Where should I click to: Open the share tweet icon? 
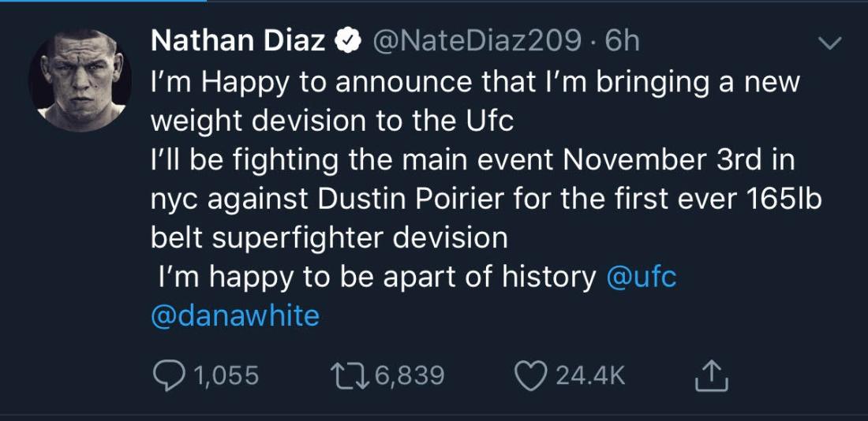pos(710,377)
